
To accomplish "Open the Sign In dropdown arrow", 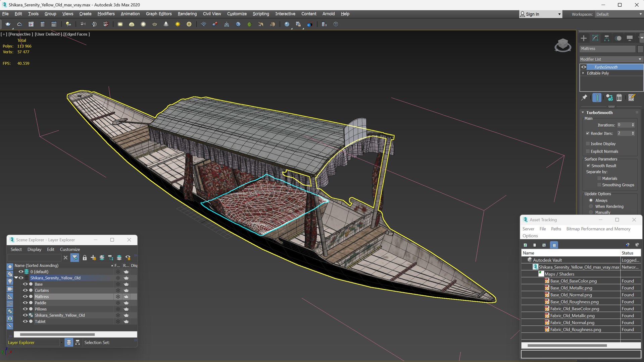I will [559, 14].
